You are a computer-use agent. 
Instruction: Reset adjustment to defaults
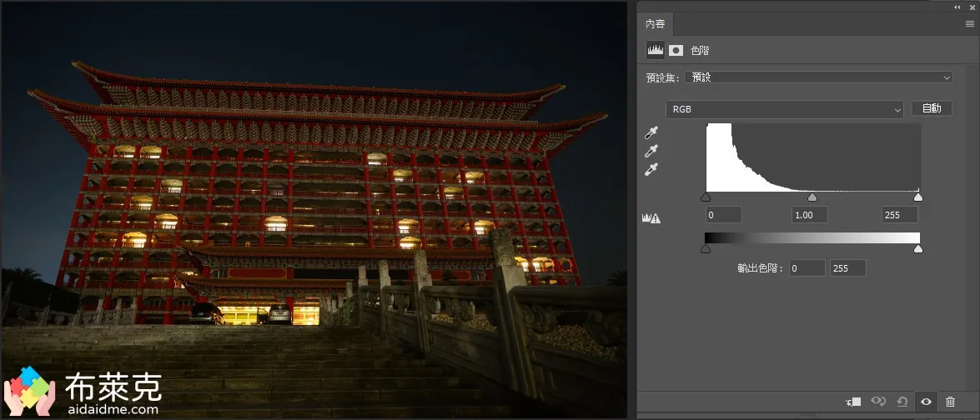pos(902,402)
